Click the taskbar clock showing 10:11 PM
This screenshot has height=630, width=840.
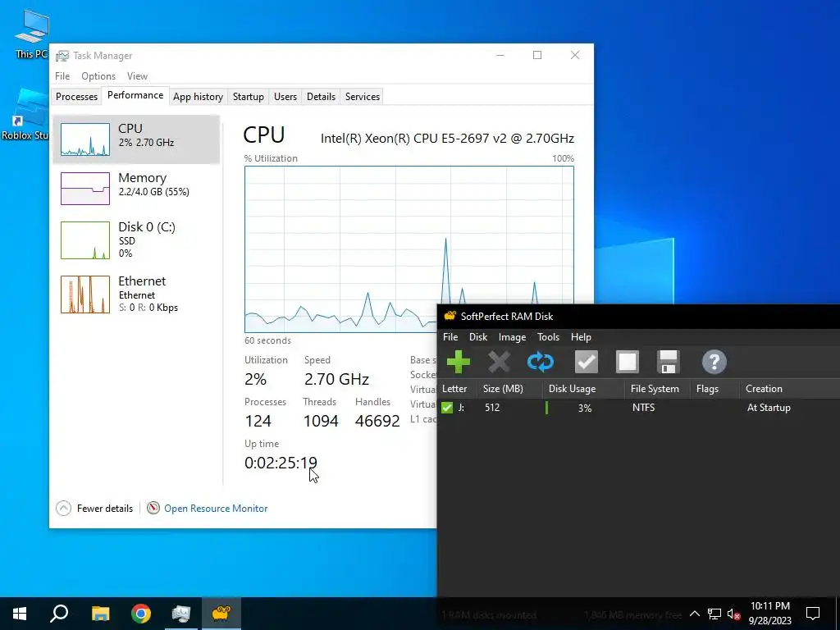tap(769, 614)
